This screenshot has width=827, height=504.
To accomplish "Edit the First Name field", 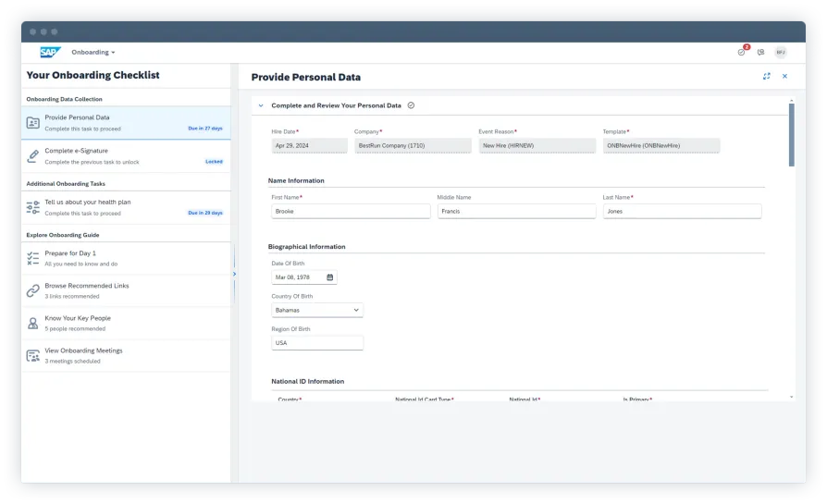I will (351, 212).
